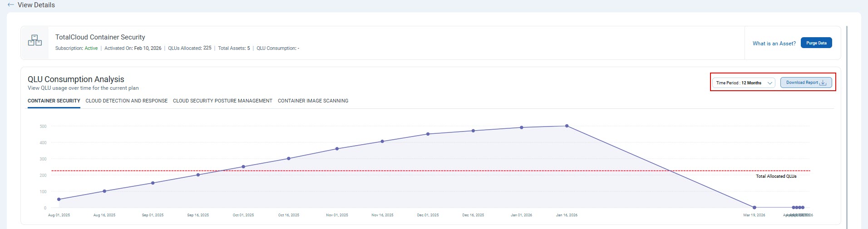Screen dimensions: 868x229
Task: Switch to the Container Security tab
Action: [54, 101]
